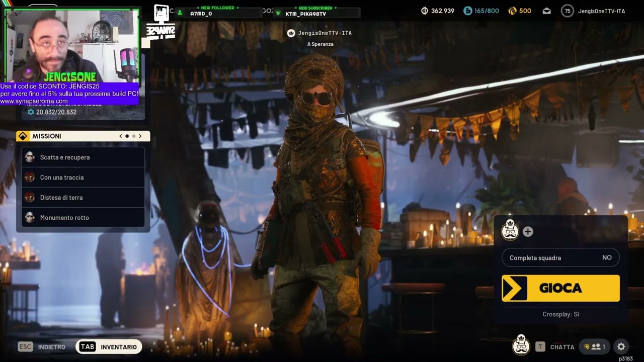Click the 362.939 coins currency icon
This screenshot has width=644, height=362.
[424, 11]
